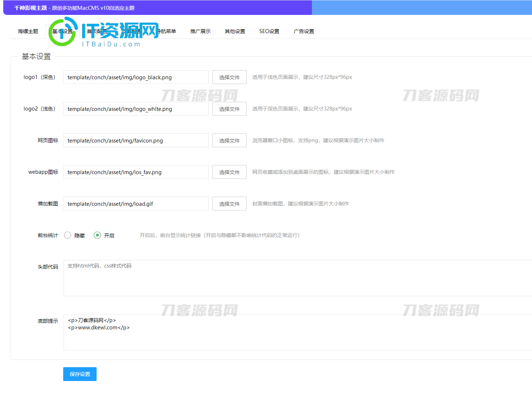The image size is (532, 393).
Task: Open the 导航菜单 tab
Action: coord(166,31)
